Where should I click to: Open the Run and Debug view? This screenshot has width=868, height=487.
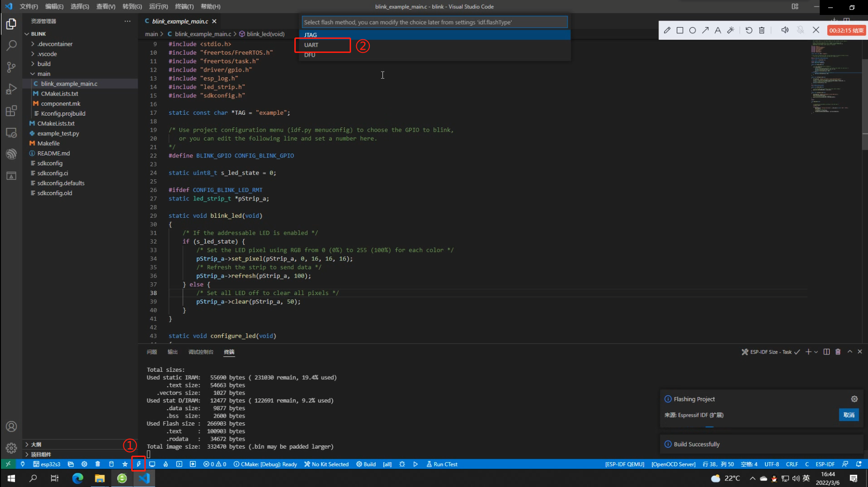point(11,89)
